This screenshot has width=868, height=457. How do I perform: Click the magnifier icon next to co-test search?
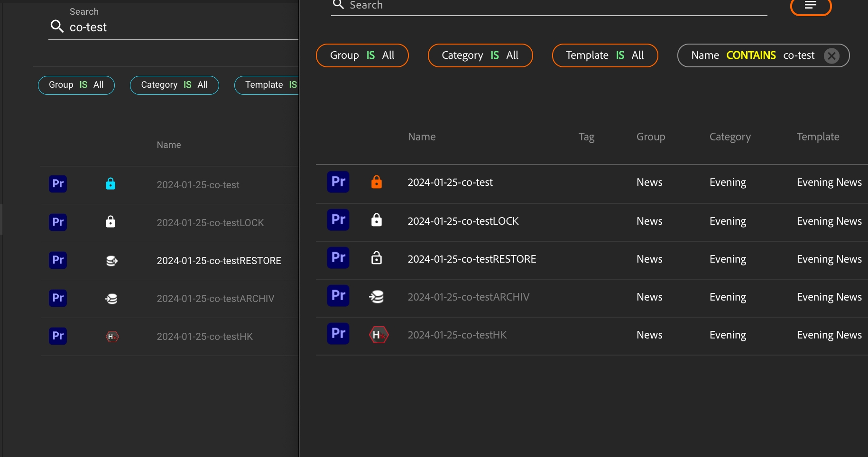(x=57, y=27)
